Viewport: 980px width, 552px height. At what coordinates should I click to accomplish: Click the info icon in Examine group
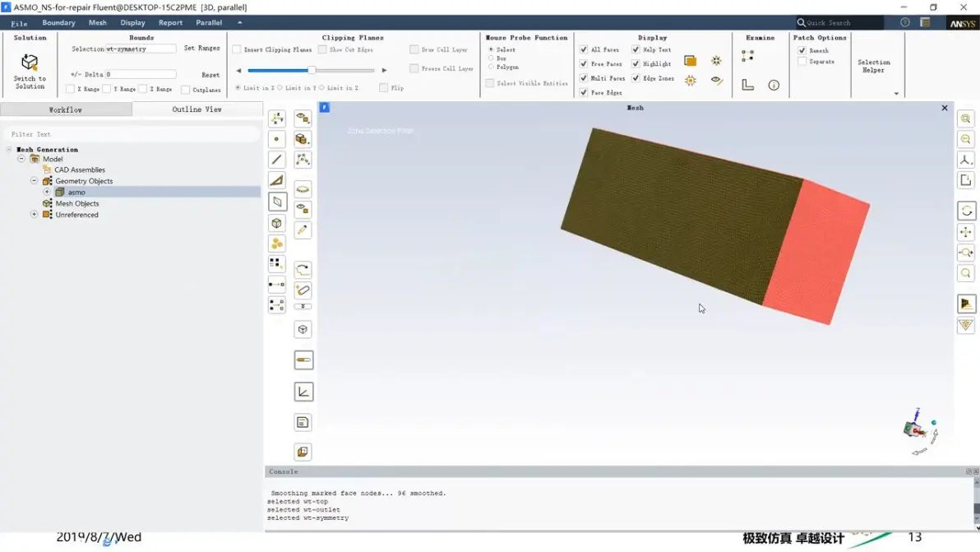coord(774,85)
